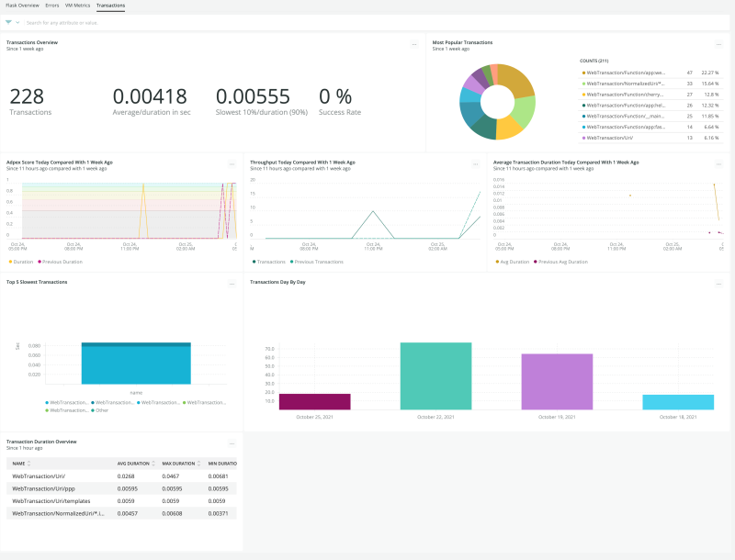Open options menu on Transaction Duration Overview table
Viewport: 735px width, 560px height.
[232, 442]
